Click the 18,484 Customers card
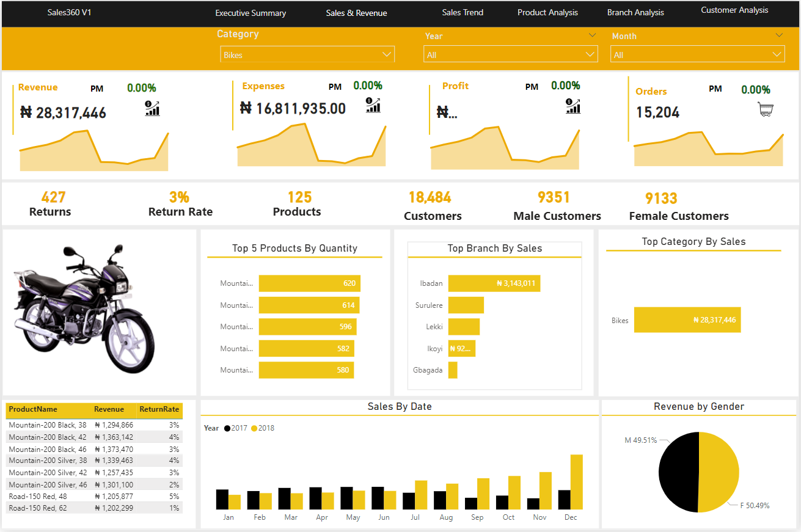 click(431, 206)
